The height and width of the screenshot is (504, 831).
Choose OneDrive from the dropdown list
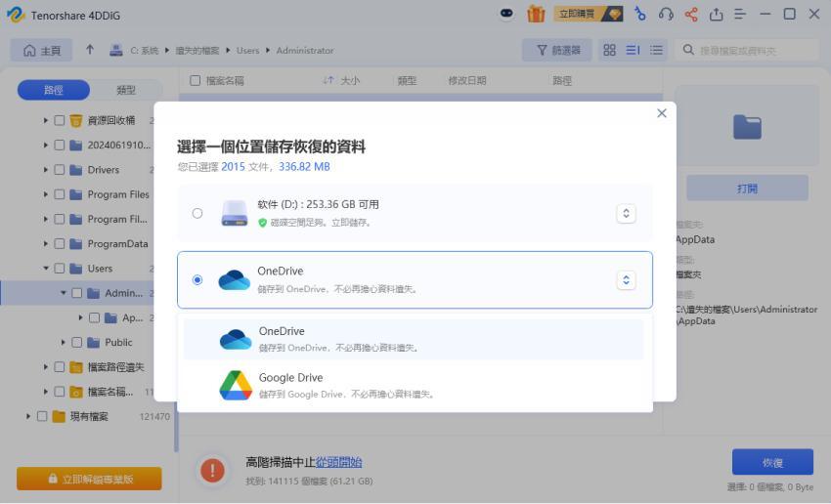414,339
